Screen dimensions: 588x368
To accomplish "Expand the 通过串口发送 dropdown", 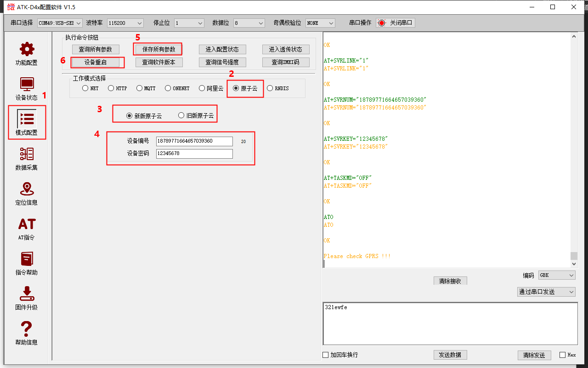I will [546, 292].
